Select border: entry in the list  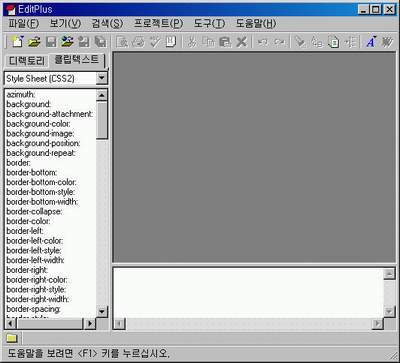click(18, 163)
